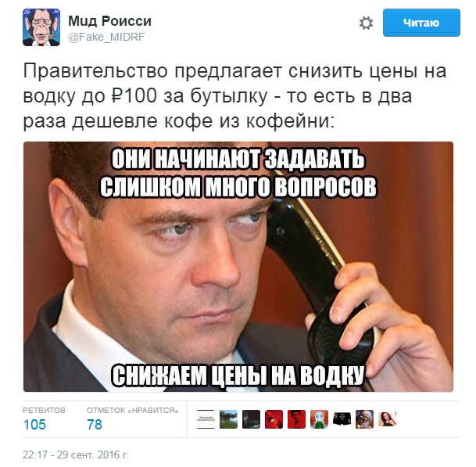Screen dimensions: 476x467
Task: Open the liker avatar of the woman with dark hair
Action: point(388,419)
